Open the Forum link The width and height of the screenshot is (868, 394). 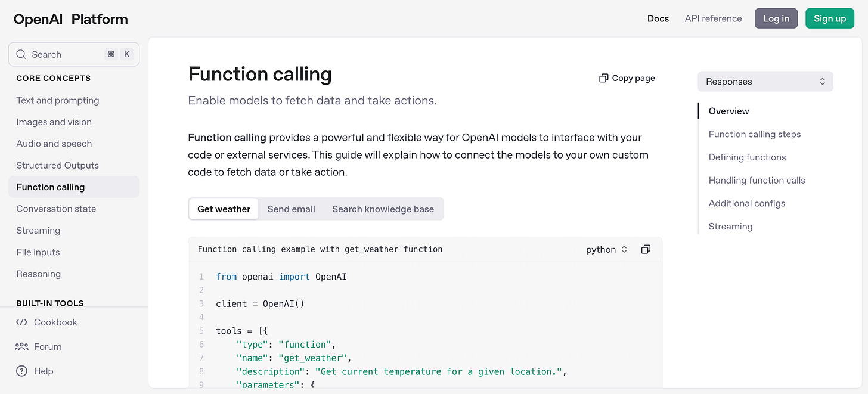click(x=48, y=346)
